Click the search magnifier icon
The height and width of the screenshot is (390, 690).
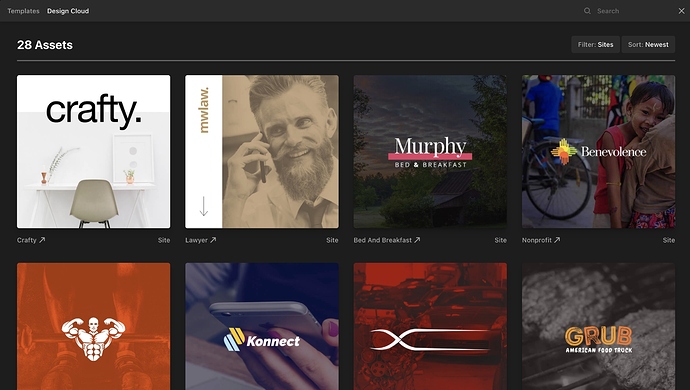587,11
